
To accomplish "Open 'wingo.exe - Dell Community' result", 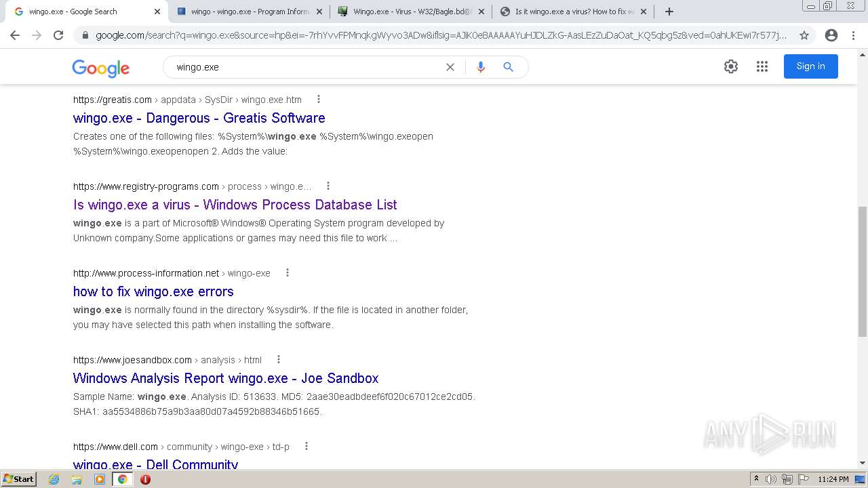I will tap(155, 464).
